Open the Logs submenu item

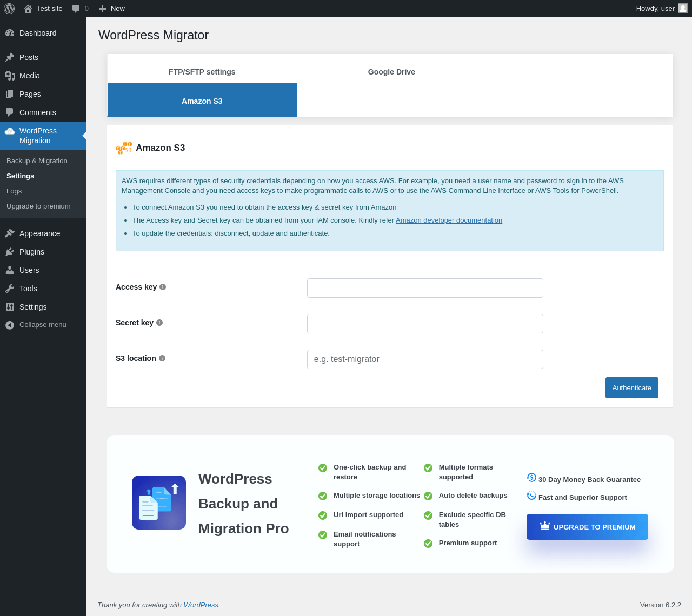click(x=14, y=191)
